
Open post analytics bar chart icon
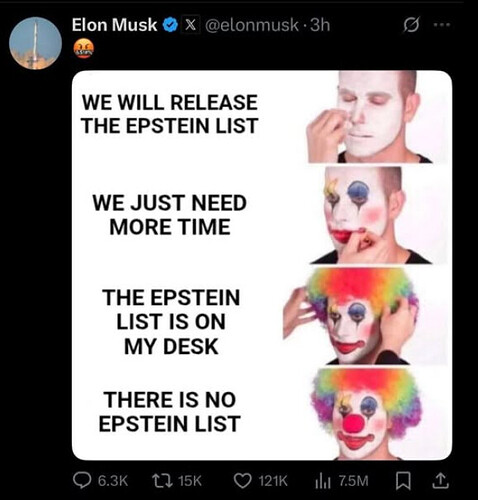click(x=323, y=481)
